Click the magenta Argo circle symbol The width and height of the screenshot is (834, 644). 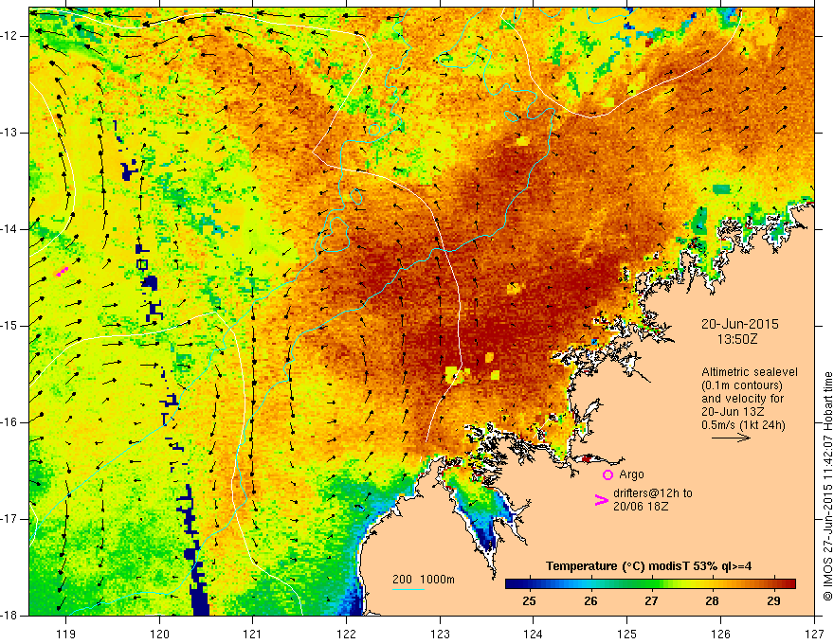607,475
